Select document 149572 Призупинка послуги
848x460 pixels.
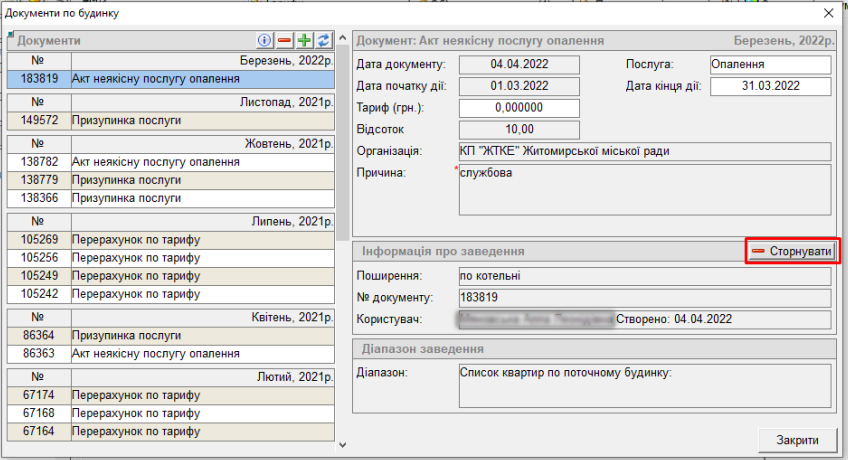point(170,120)
